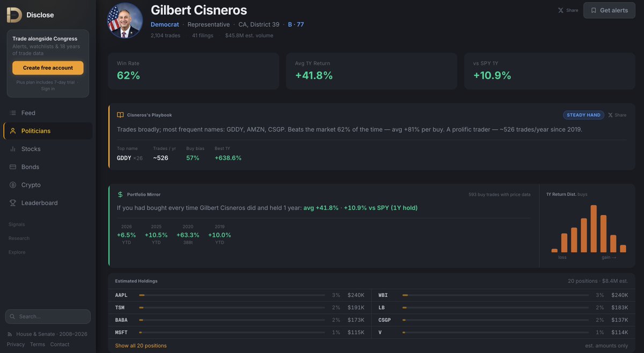Click Get alerts button
The image size is (644, 353).
[609, 10]
